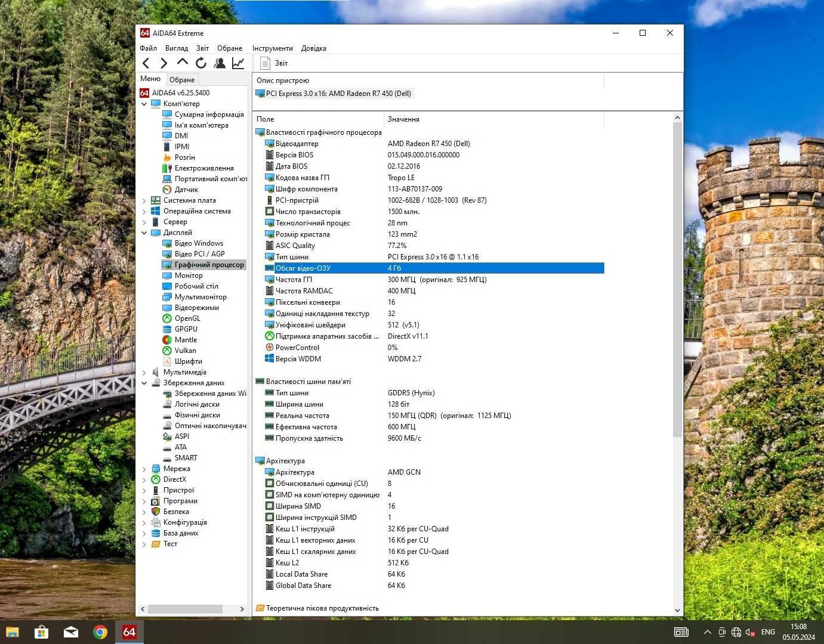Click the Електроживлення icon in tree

click(x=167, y=168)
